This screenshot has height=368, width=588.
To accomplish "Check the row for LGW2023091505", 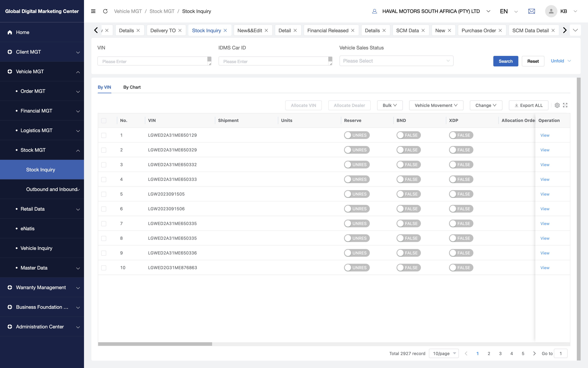I will (x=104, y=194).
